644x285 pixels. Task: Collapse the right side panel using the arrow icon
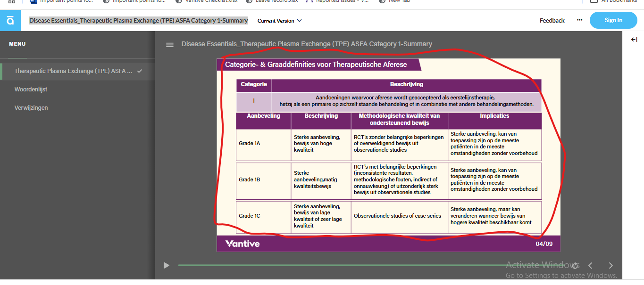(634, 40)
